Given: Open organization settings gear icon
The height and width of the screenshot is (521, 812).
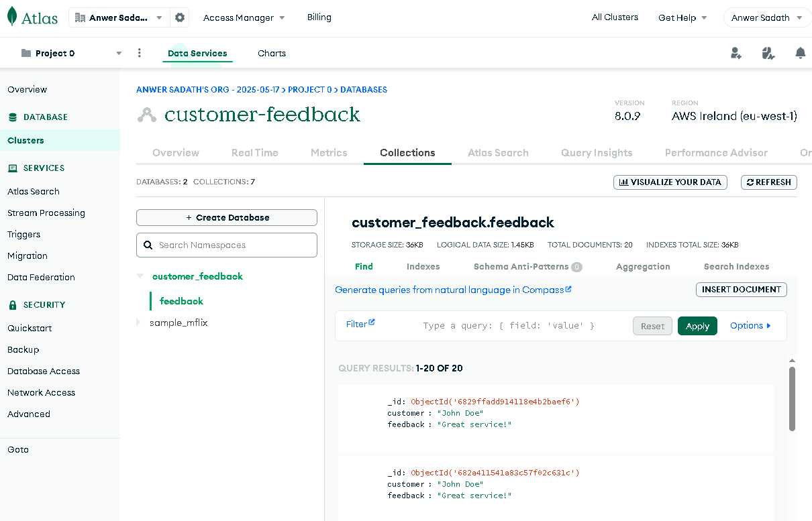Looking at the screenshot, I should point(180,17).
